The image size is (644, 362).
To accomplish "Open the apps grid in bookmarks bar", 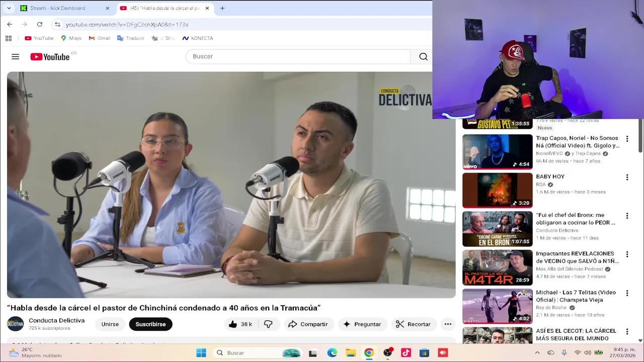I will [9, 38].
